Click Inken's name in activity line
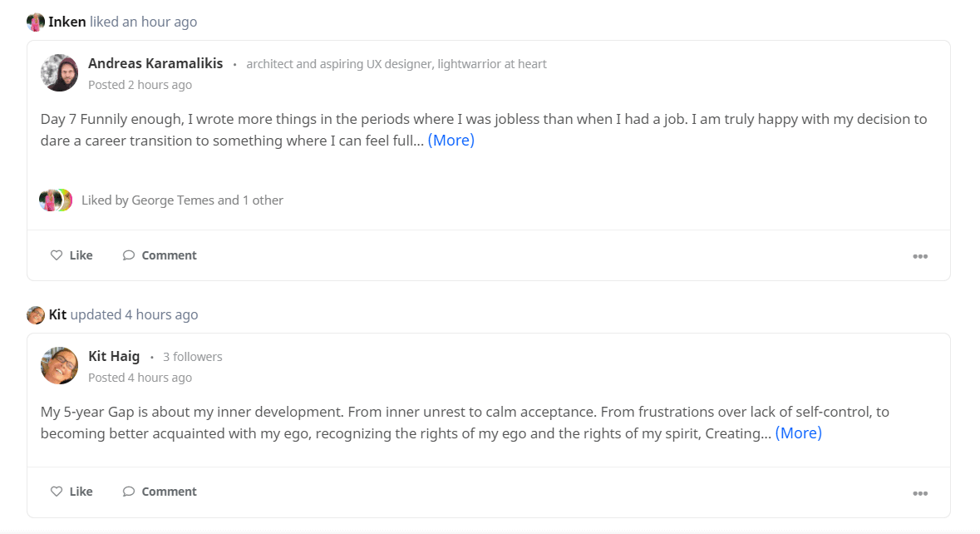Viewport: 980px width, 534px height. pos(66,22)
